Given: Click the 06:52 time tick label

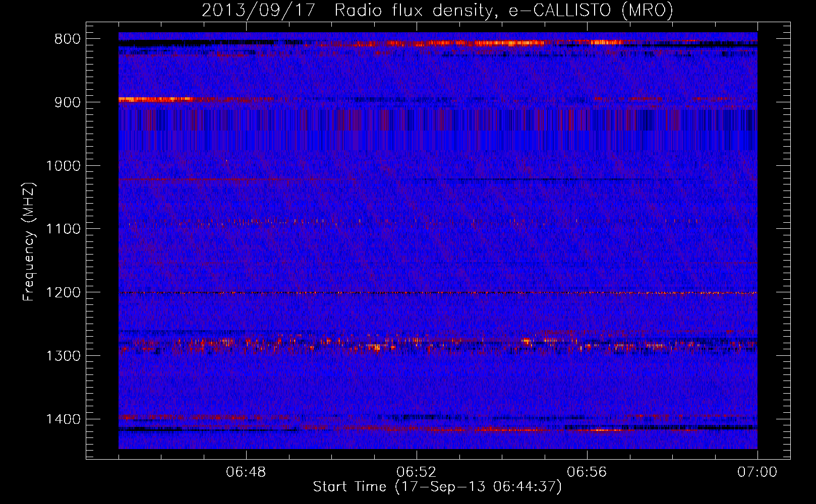Looking at the screenshot, I should pos(417,472).
